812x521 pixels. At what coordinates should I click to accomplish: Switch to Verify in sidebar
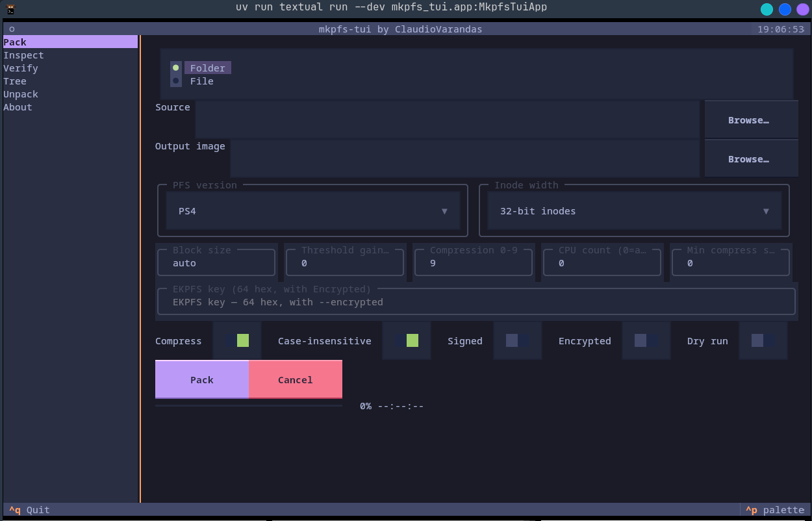pyautogui.click(x=70, y=68)
